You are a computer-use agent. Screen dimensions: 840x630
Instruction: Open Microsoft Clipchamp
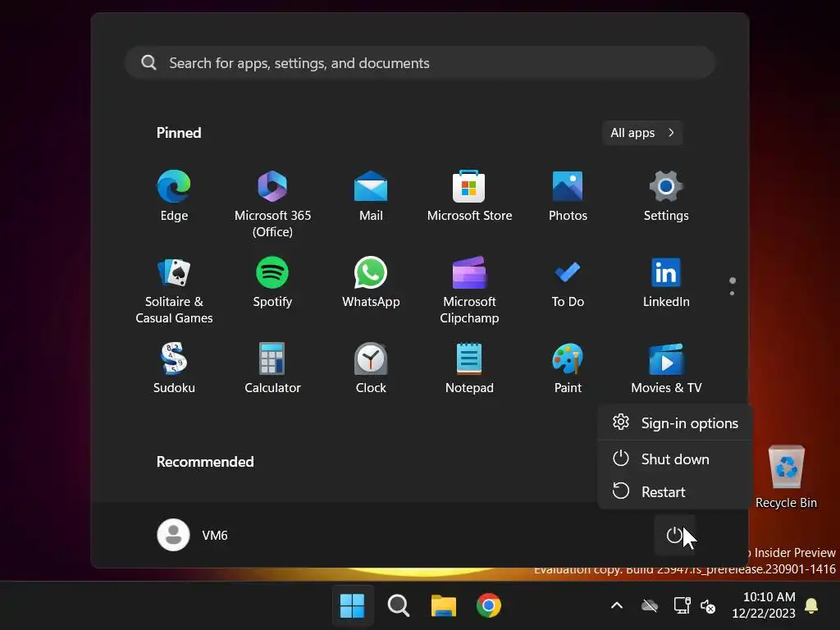469,290
